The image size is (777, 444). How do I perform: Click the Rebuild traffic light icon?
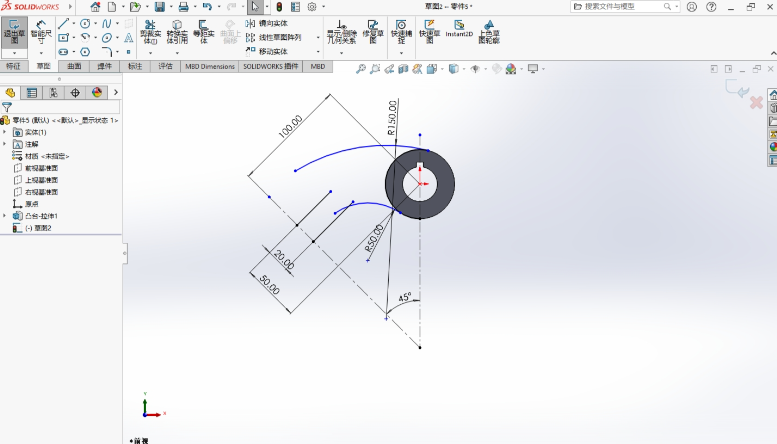(x=279, y=7)
